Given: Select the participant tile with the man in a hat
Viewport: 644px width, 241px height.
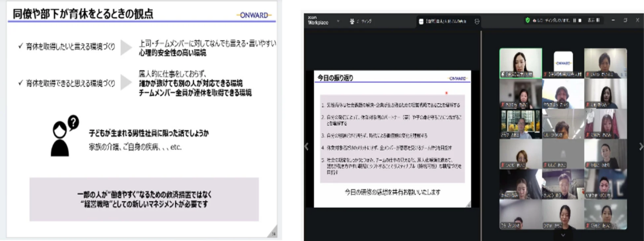Looking at the screenshot, I should tap(563, 94).
